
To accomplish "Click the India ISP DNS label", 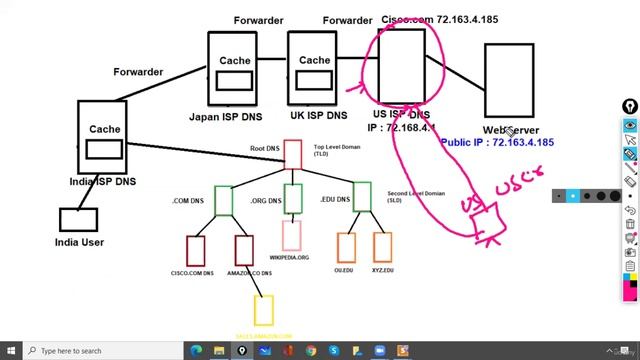I will 102,181.
